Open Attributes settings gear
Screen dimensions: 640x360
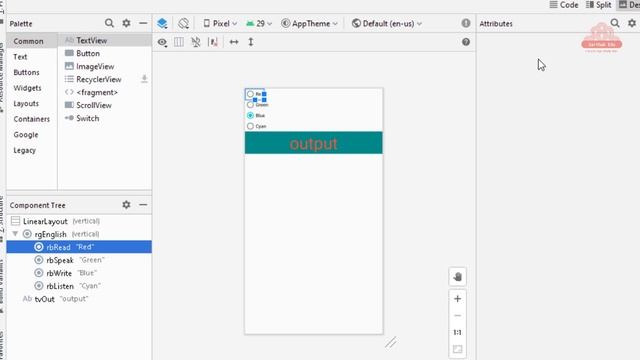632,23
